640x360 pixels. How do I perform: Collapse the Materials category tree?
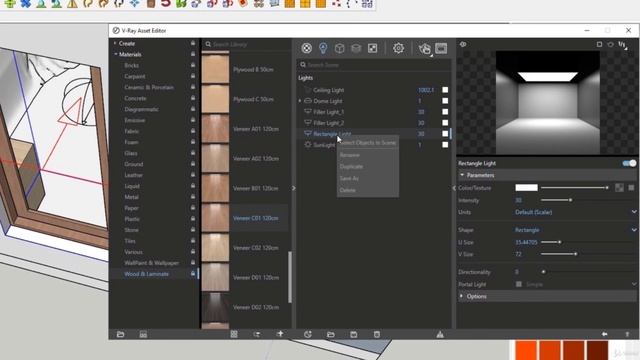tap(116, 54)
